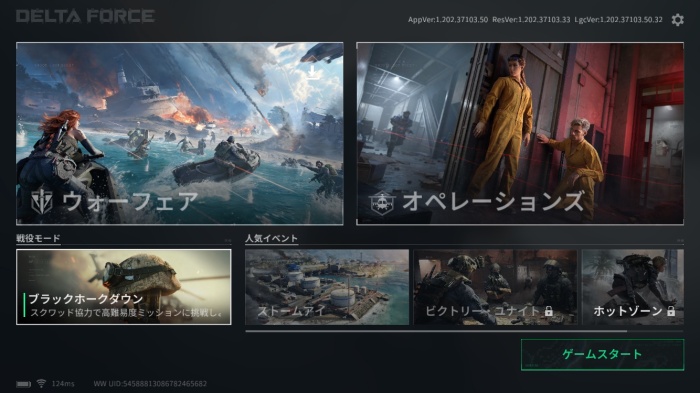
Task: Open settings with the gear icon
Action: [677, 20]
